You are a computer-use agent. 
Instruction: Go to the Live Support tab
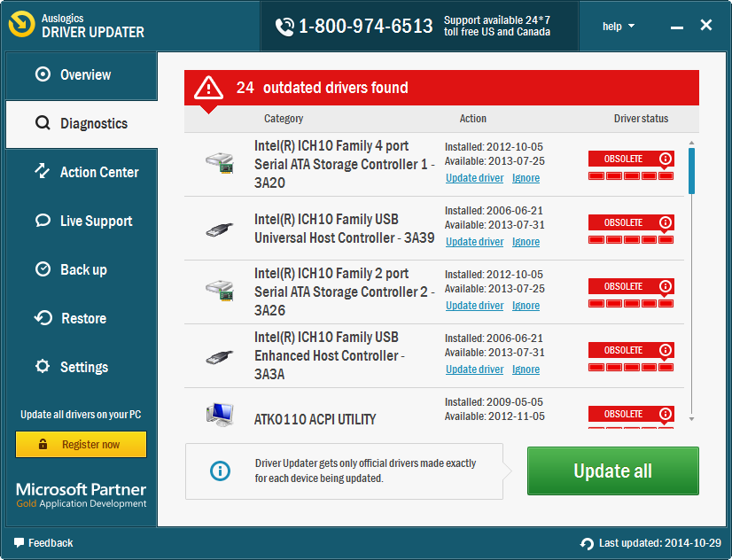pyautogui.click(x=82, y=221)
